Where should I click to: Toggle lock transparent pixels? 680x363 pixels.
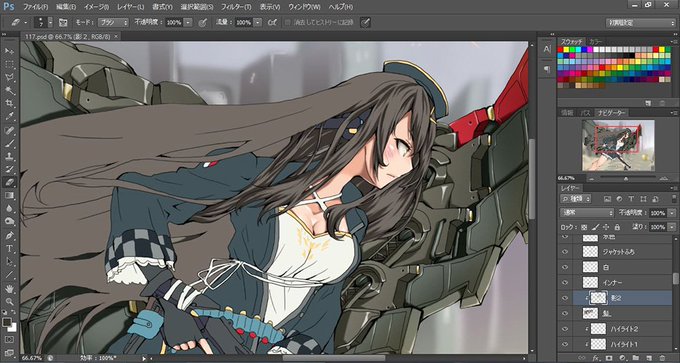(584, 227)
